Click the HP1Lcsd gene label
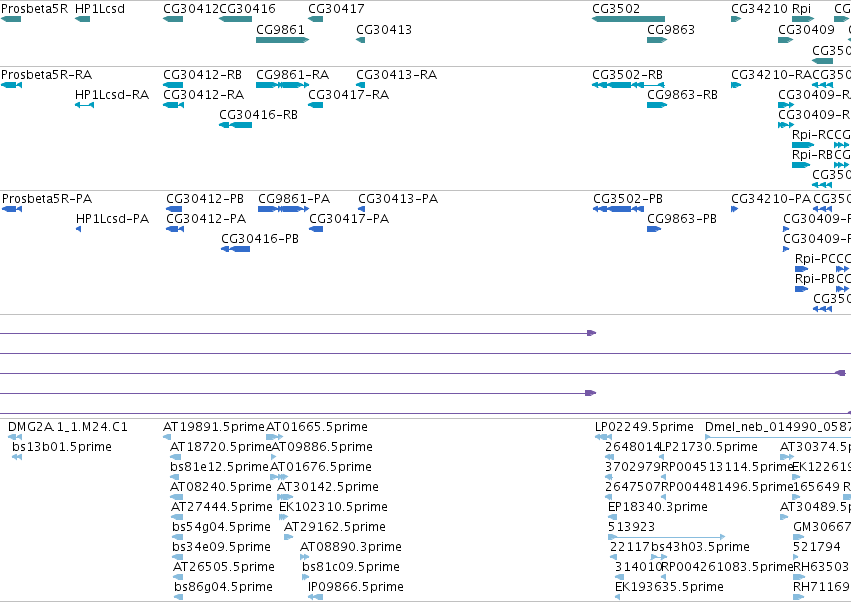851x602 pixels. click(x=100, y=9)
